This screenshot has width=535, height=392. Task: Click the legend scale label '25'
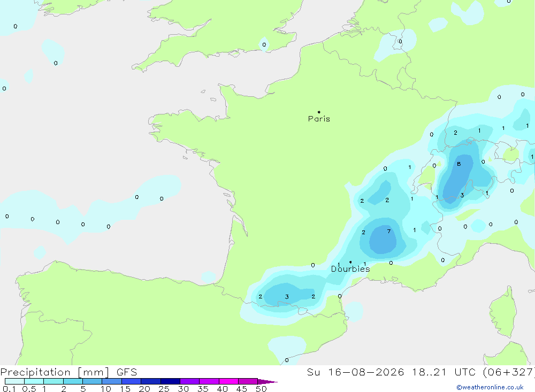[164, 389]
